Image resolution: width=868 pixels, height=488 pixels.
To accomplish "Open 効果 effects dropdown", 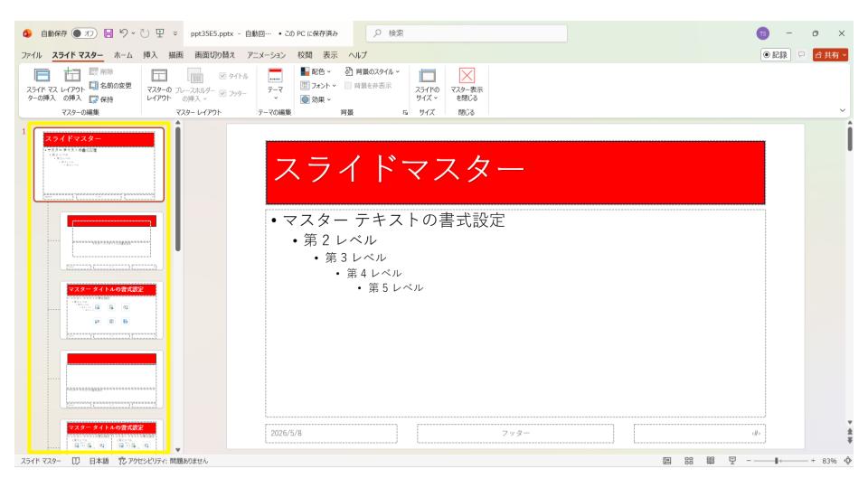I will (316, 99).
